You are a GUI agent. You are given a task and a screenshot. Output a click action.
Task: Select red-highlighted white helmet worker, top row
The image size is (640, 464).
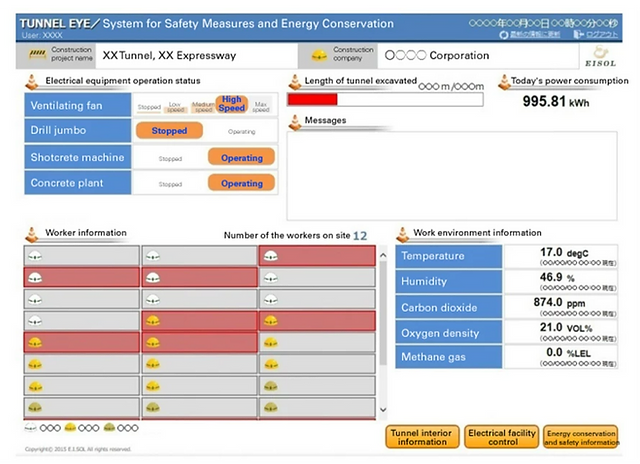[x=317, y=256]
